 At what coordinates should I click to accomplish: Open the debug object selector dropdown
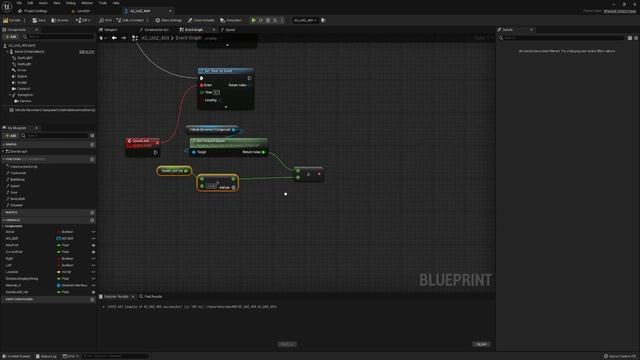pyautogui.click(x=305, y=20)
